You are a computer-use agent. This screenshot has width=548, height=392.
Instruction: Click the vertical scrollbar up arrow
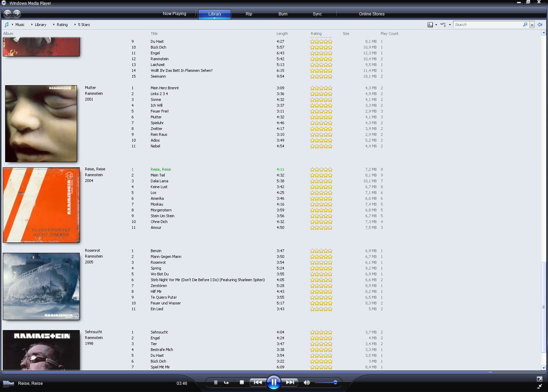tap(544, 33)
